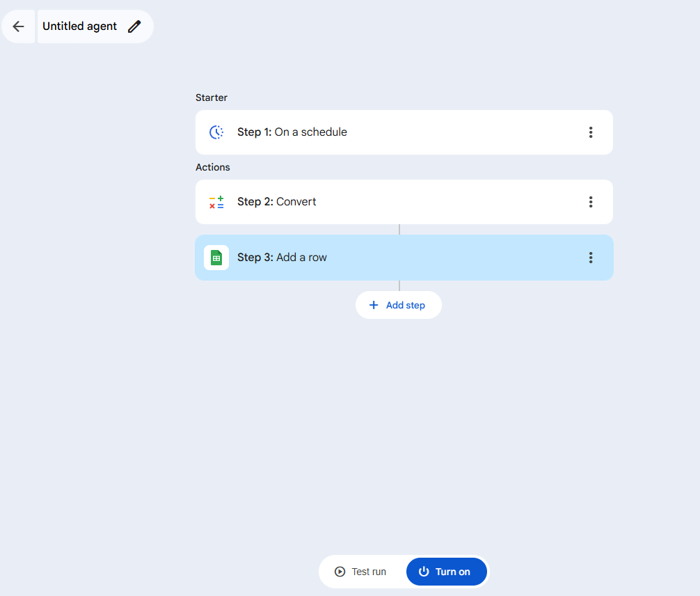Viewport: 700px width, 596px height.
Task: Click the 'Starter' section label
Action: (x=211, y=97)
